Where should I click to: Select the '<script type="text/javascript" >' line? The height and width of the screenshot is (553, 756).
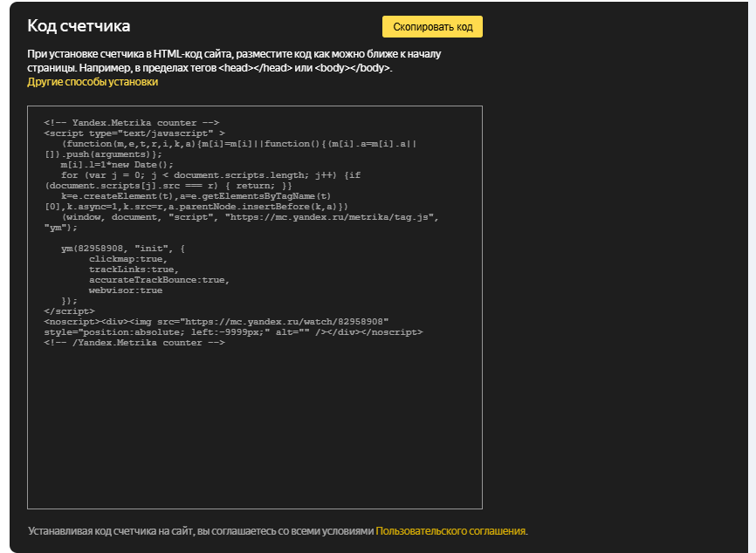tap(134, 133)
